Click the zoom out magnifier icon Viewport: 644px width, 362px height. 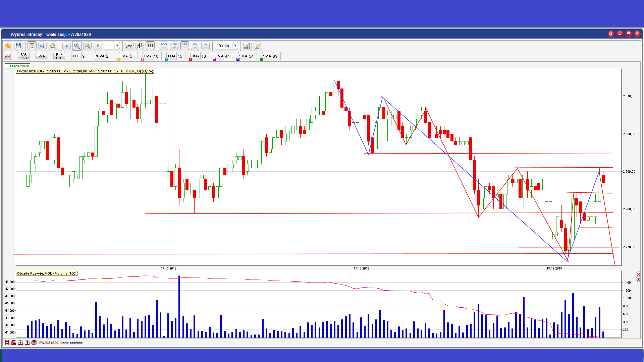point(87,46)
